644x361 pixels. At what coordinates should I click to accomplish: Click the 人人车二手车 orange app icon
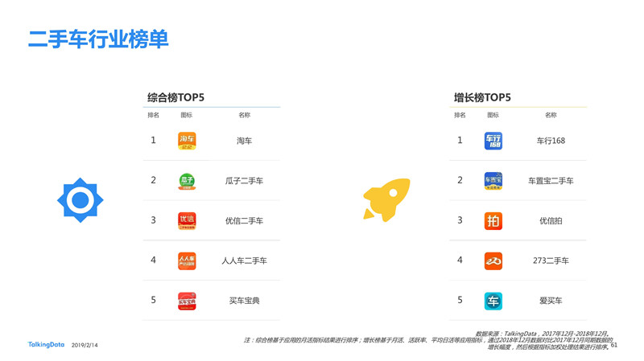point(187,261)
